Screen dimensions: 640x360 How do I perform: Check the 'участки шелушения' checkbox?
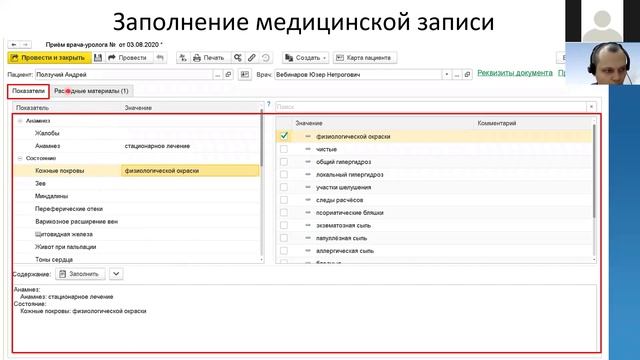pos(284,187)
